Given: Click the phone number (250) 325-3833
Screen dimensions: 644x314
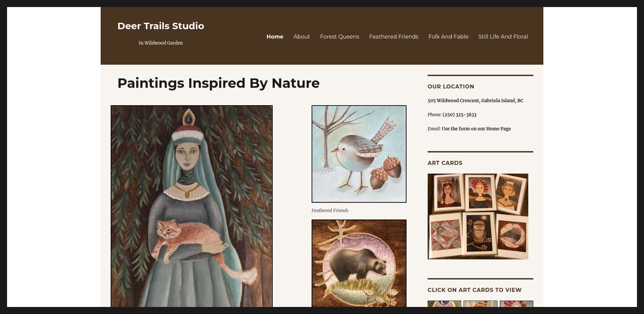Looking at the screenshot, I should [459, 115].
